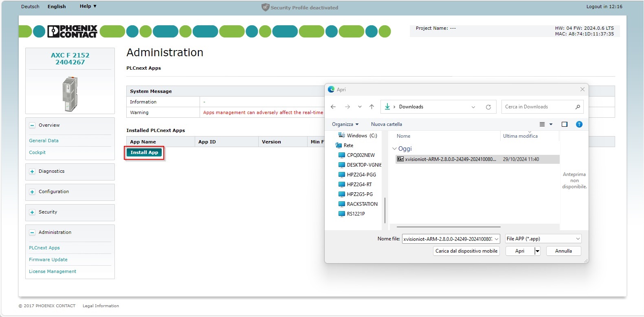Viewport: 644px width, 317px height.
Task: Open help with the blue question mark
Action: pyautogui.click(x=579, y=124)
